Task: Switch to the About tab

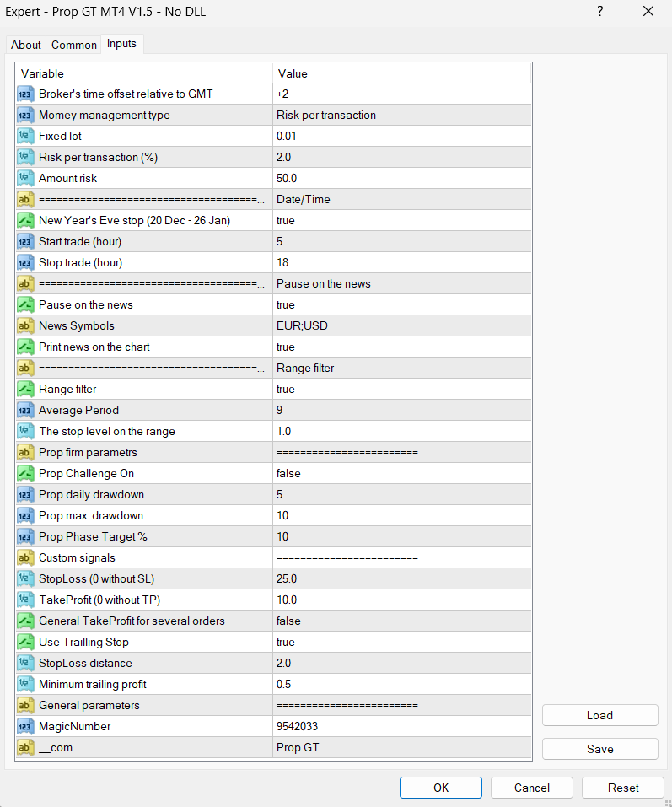Action: point(26,46)
